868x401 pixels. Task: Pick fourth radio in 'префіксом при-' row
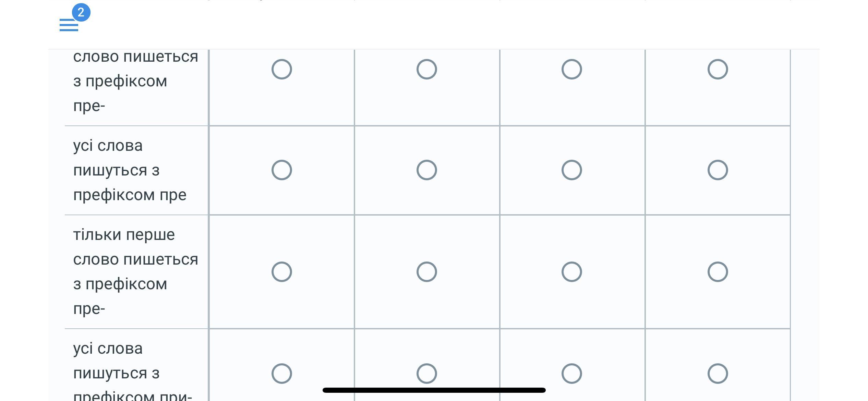(718, 373)
